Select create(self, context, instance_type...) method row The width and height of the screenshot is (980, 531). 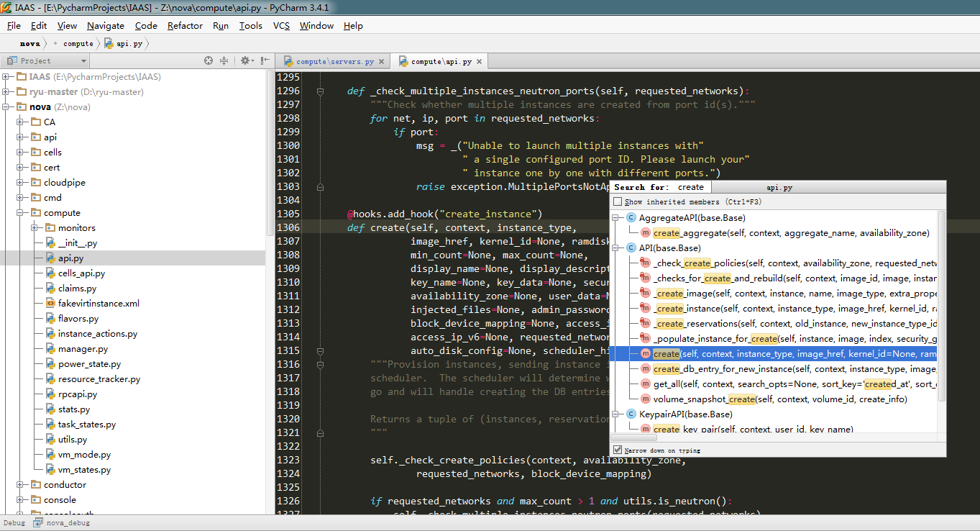pos(773,353)
